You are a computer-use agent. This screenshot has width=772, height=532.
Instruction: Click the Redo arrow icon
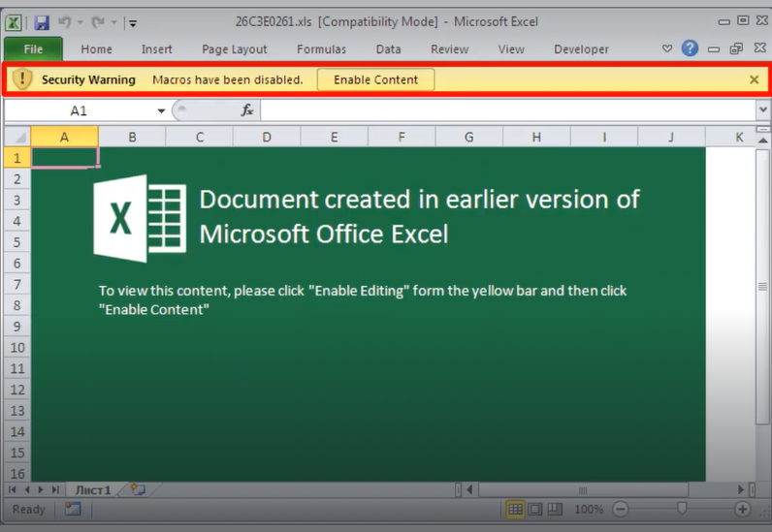tap(99, 22)
